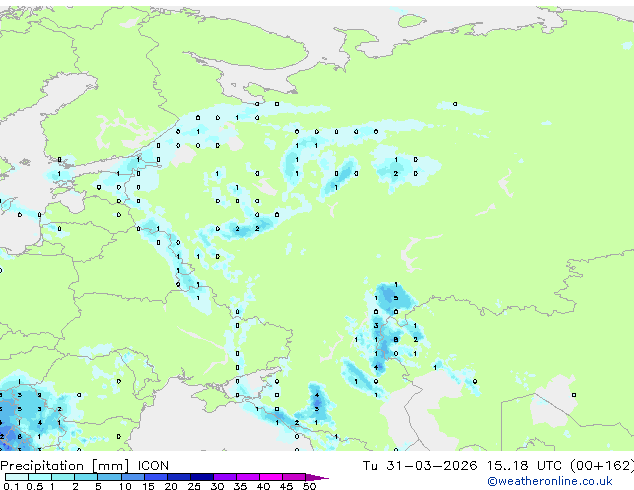Pick the legend swatch between 0.1 and 0.5
This screenshot has width=634, height=490.
(x=17, y=477)
